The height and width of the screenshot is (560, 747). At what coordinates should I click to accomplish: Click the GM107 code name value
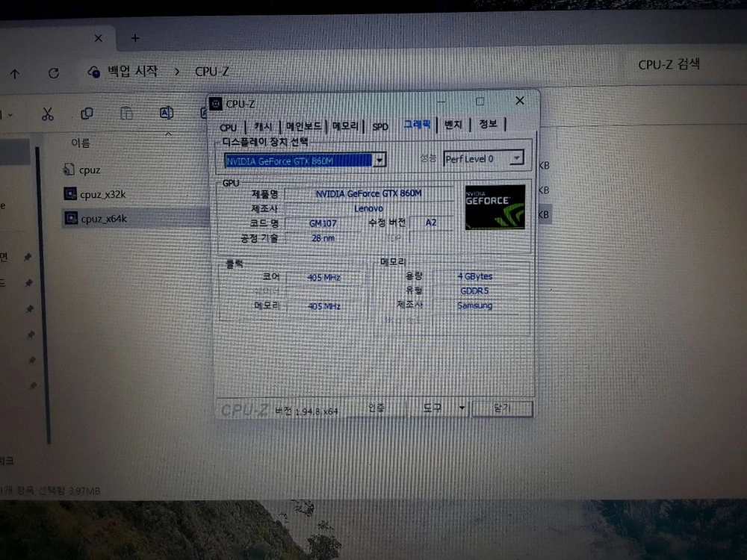point(323,223)
